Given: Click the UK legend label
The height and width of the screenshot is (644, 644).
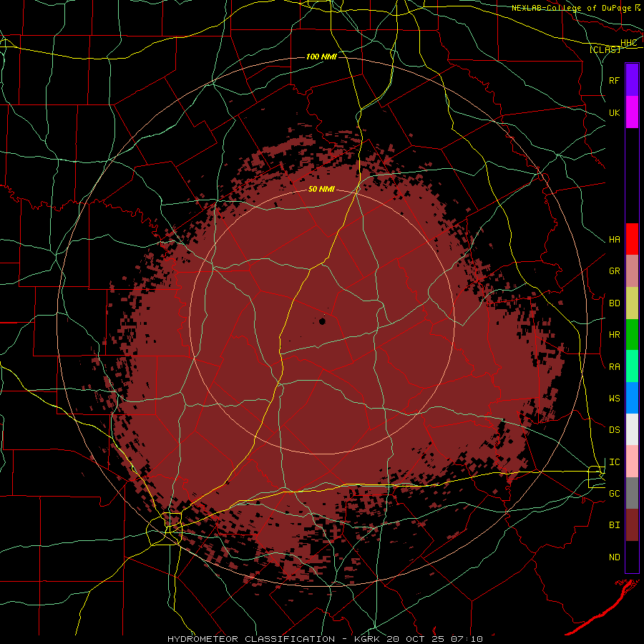Looking at the screenshot, I should (614, 112).
